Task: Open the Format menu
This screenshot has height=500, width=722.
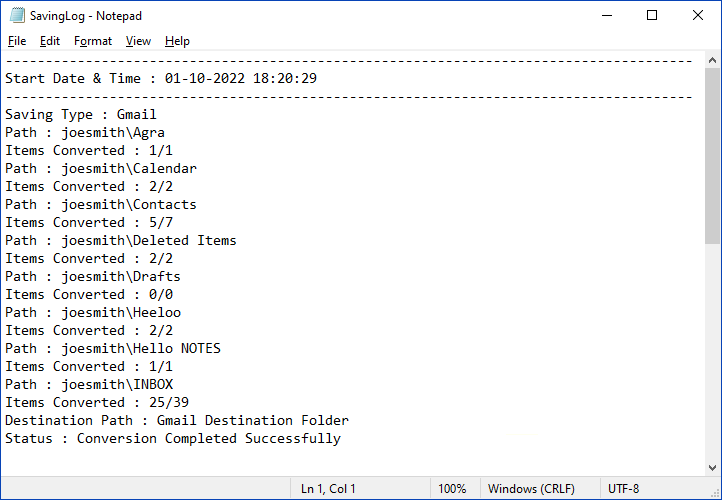Action: 93,41
